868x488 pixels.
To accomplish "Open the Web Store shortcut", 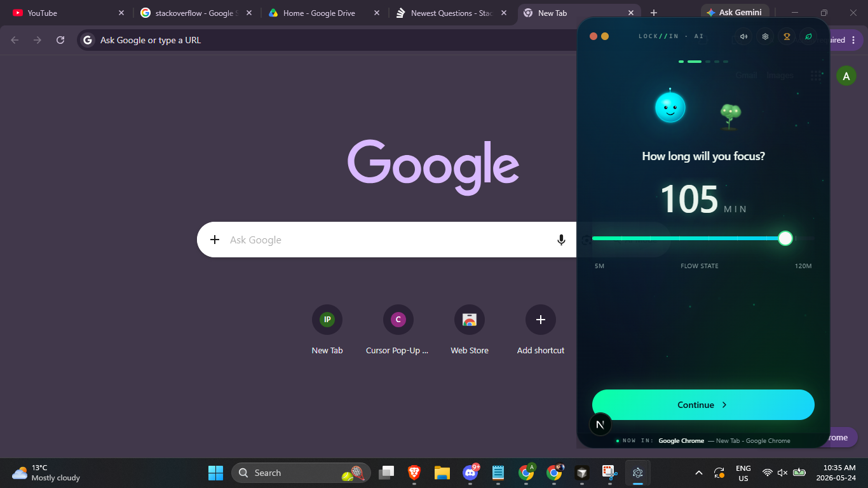I will pos(470,329).
